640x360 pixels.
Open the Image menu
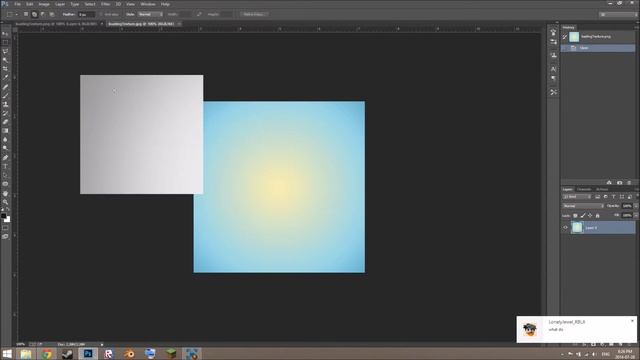[x=44, y=4]
